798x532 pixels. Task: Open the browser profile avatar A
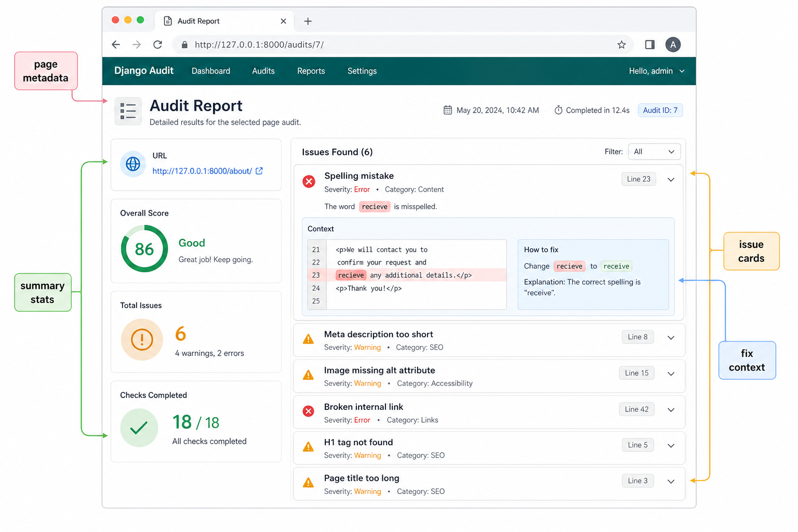(x=673, y=45)
